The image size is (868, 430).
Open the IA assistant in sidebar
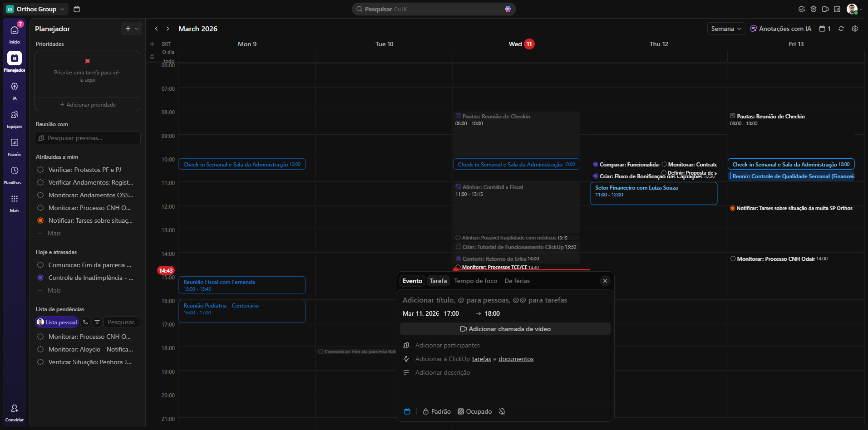click(15, 87)
